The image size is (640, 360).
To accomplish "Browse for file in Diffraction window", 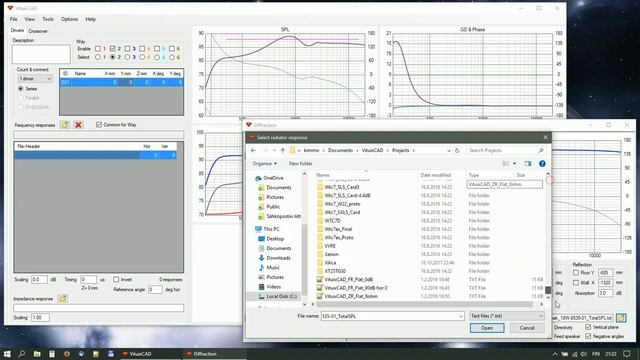I will 621,318.
